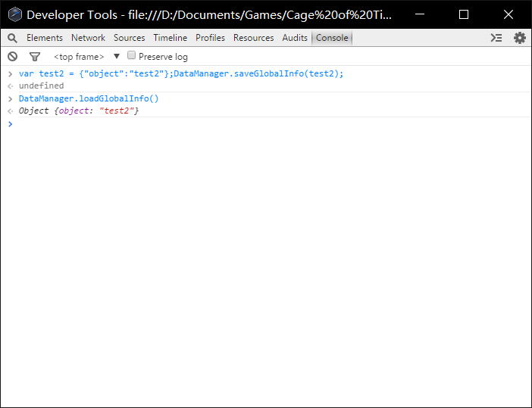Screen dimensions: 532x408
Task: Switch to the Resources tab
Action: pos(253,38)
